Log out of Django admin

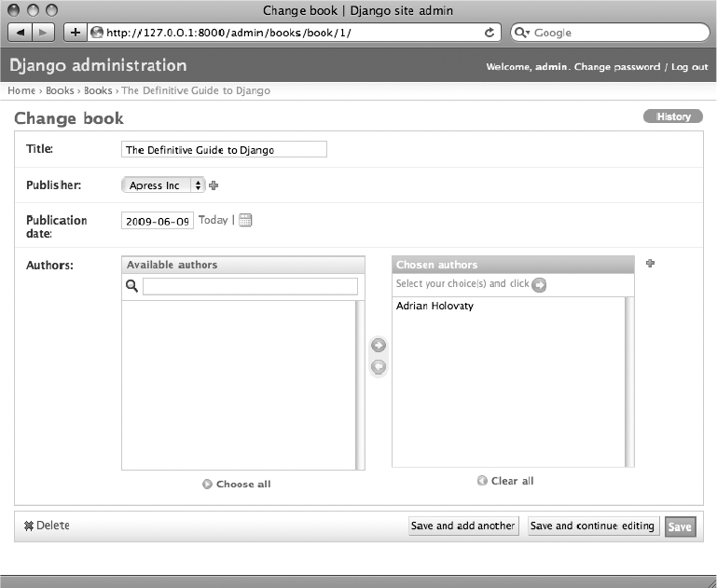690,67
